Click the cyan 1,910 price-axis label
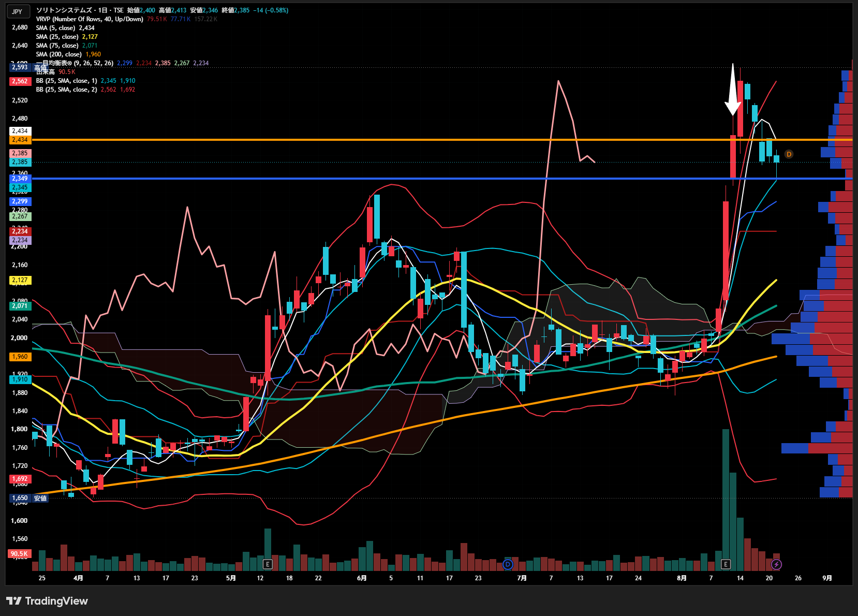 (x=20, y=379)
